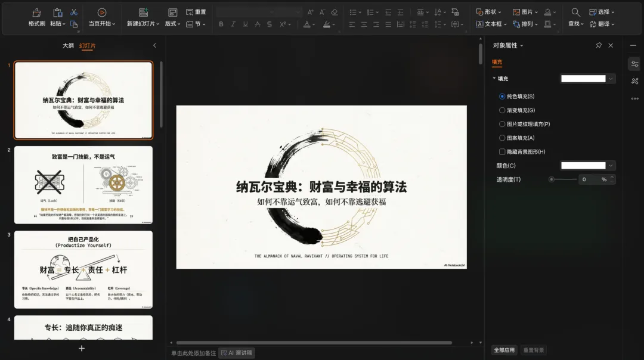The height and width of the screenshot is (360, 644).
Task: Select Pattern Fill (图案填充) radio button
Action: coord(502,138)
